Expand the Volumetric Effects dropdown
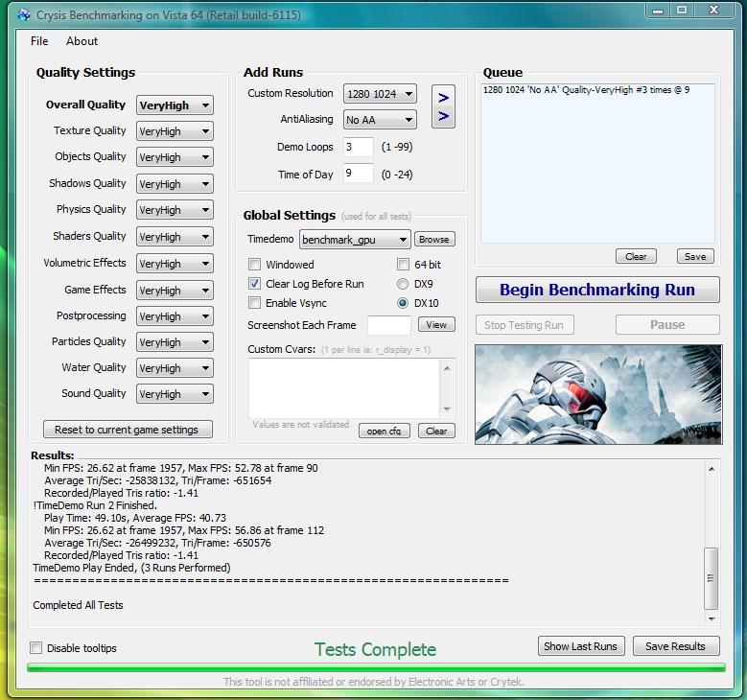Image resolution: width=747 pixels, height=700 pixels. pos(175,264)
